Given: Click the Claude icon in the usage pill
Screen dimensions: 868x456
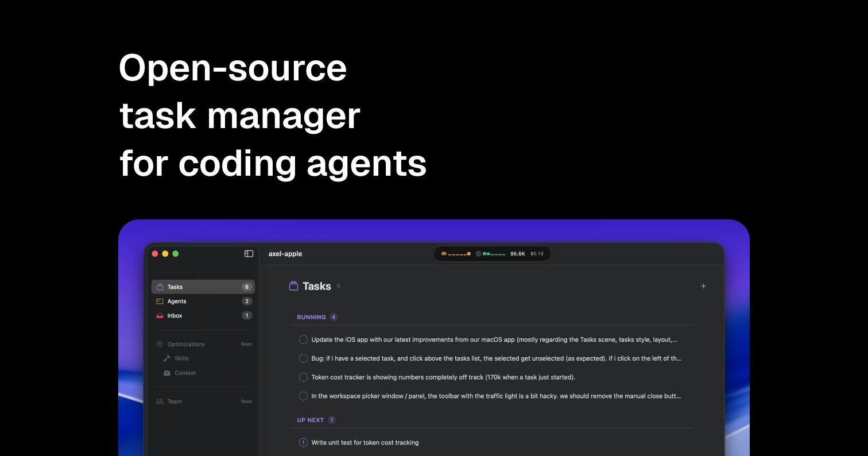Looking at the screenshot, I should [x=444, y=253].
